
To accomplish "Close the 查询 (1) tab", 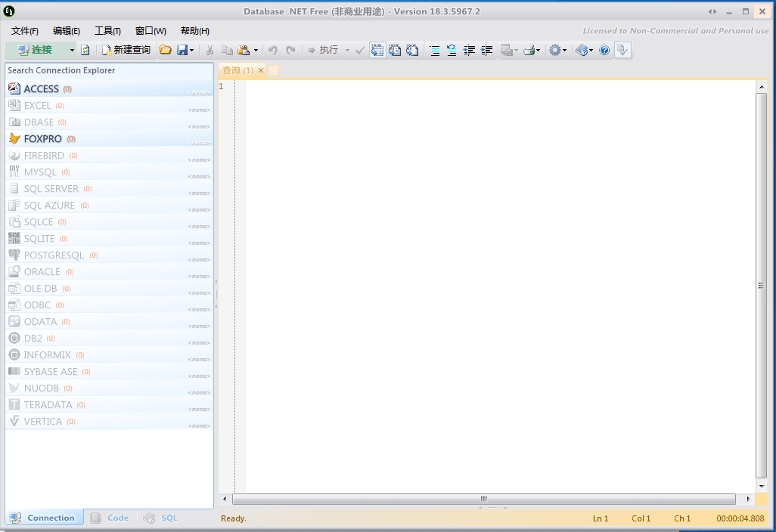I will [260, 70].
